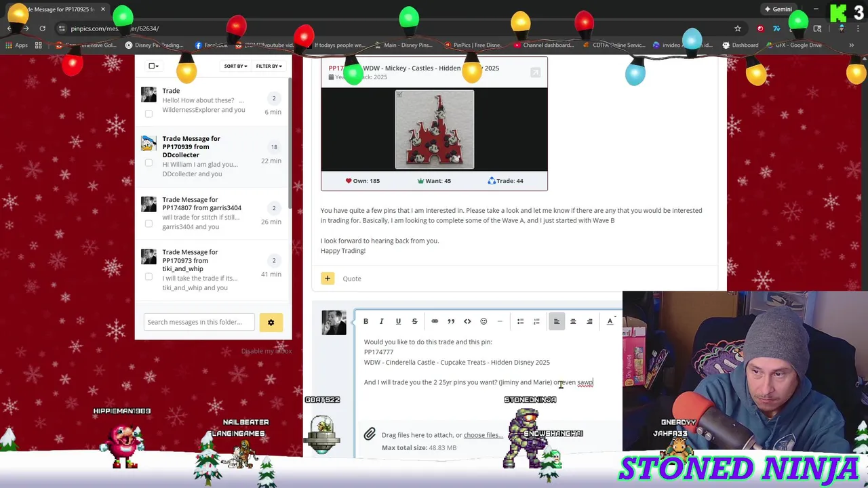Click the reply author avatar beside editor
The width and height of the screenshot is (868, 488).
click(x=334, y=323)
